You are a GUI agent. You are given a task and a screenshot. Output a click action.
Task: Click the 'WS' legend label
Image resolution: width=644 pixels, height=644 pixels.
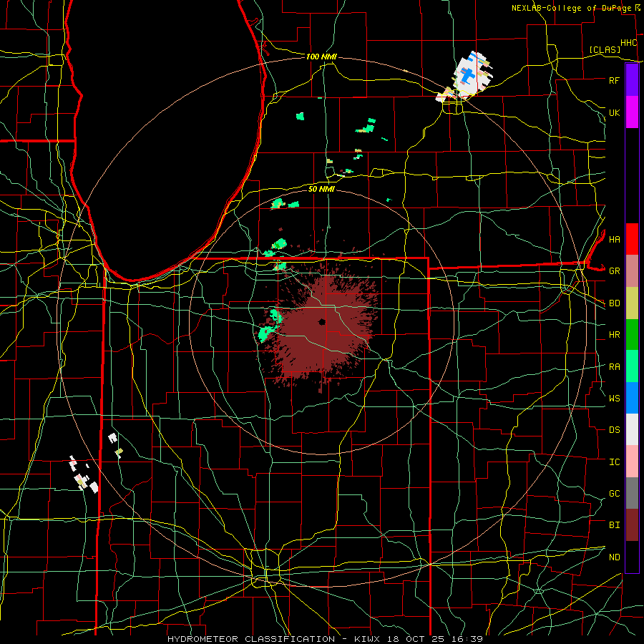coord(614,398)
